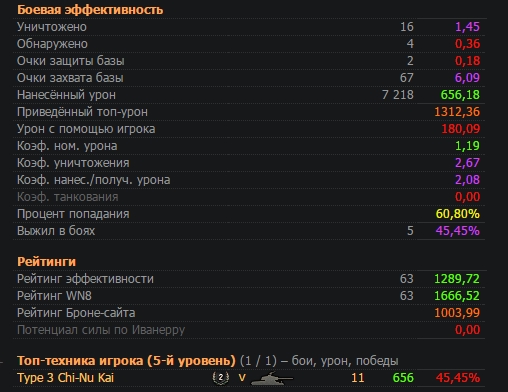The image size is (508, 392).
Task: Click the green damage value 656 in vehicle row
Action: click(x=403, y=378)
